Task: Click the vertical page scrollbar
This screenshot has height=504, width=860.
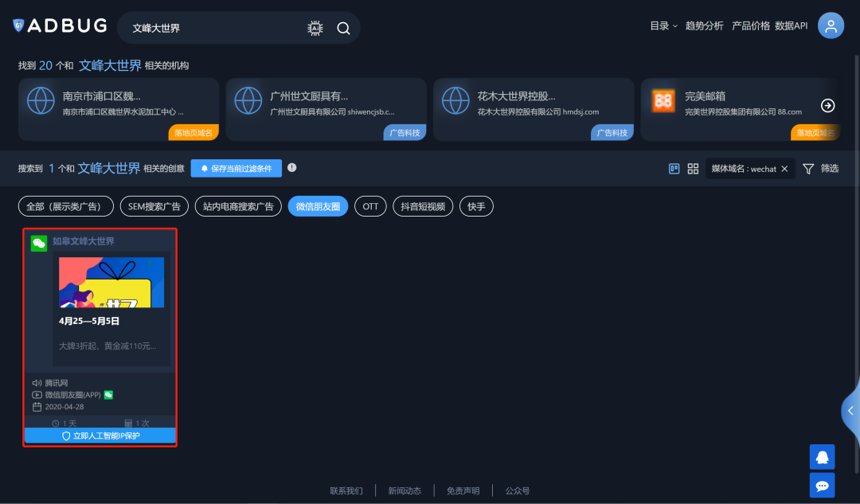Action: point(857,264)
